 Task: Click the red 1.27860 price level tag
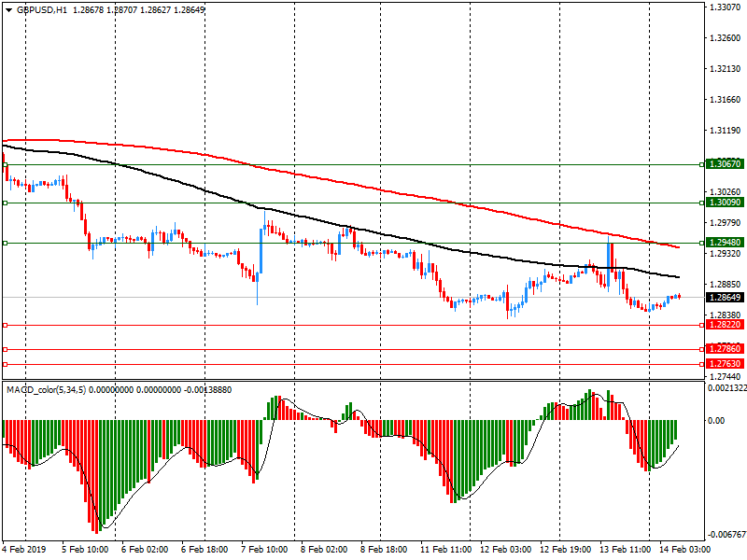725,349
